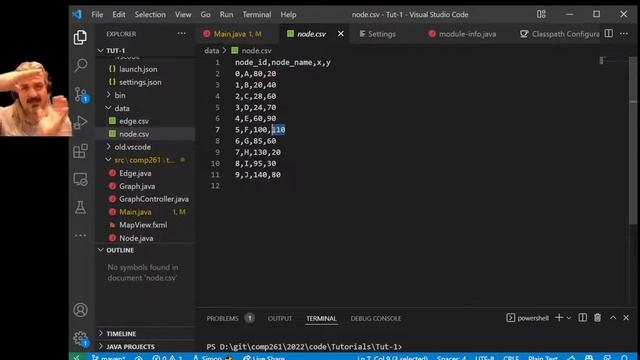The height and width of the screenshot is (360, 640).
Task: Open Node.java in the explorer
Action: 145,238
